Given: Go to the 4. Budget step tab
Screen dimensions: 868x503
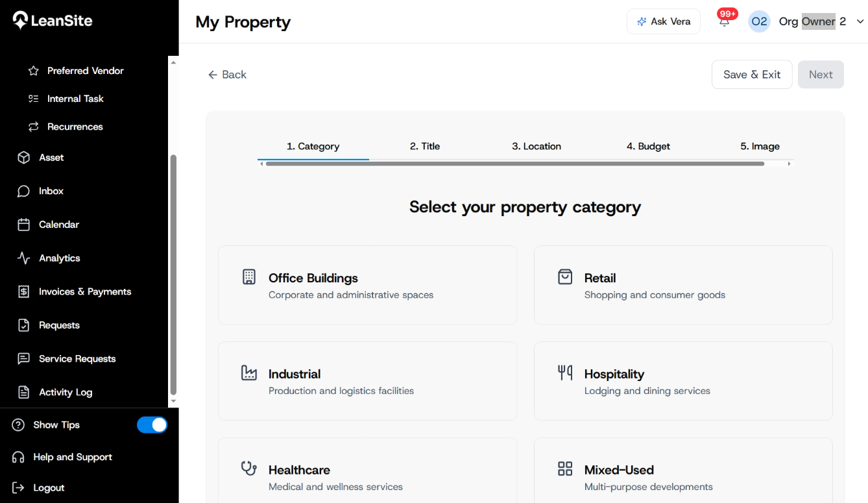Looking at the screenshot, I should point(648,146).
